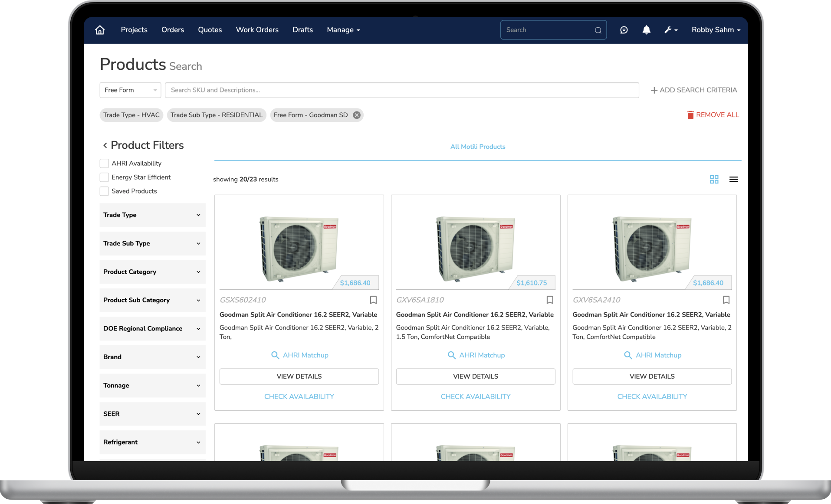Screen dimensions: 831x504
Task: Click Trade Type - HVAC chip
Action: tap(131, 115)
